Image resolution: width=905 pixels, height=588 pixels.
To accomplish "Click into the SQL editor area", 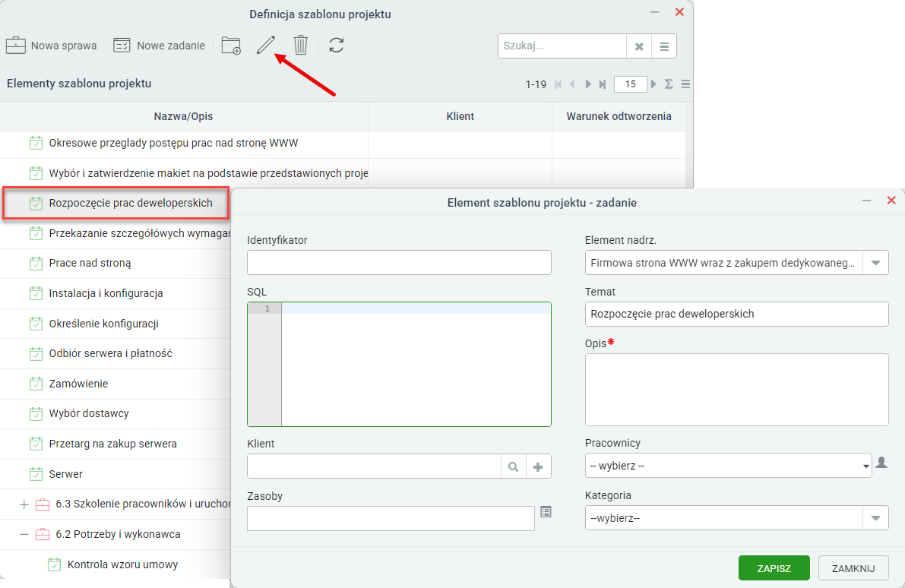I will 399,364.
